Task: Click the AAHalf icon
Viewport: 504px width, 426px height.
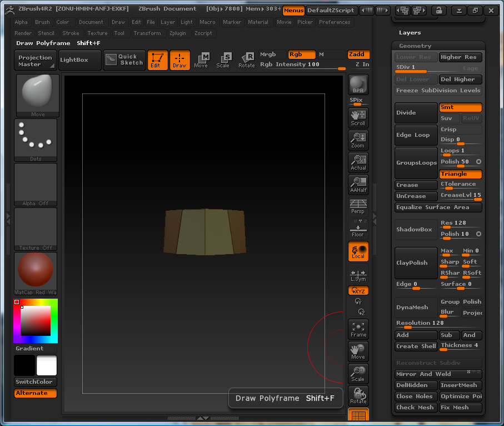Action: [358, 184]
